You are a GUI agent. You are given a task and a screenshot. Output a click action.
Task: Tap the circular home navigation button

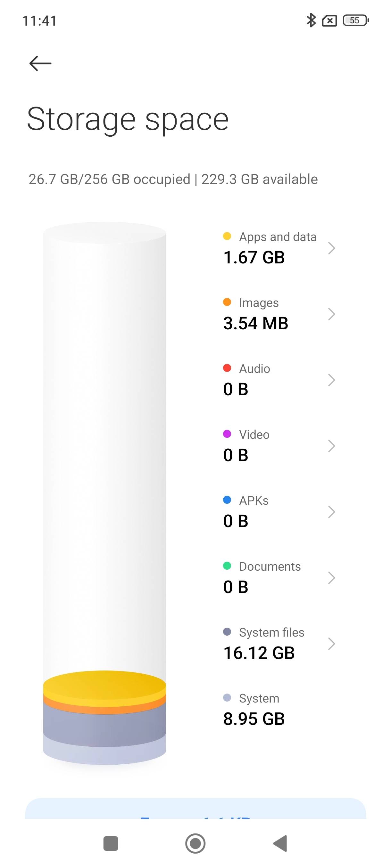[195, 843]
